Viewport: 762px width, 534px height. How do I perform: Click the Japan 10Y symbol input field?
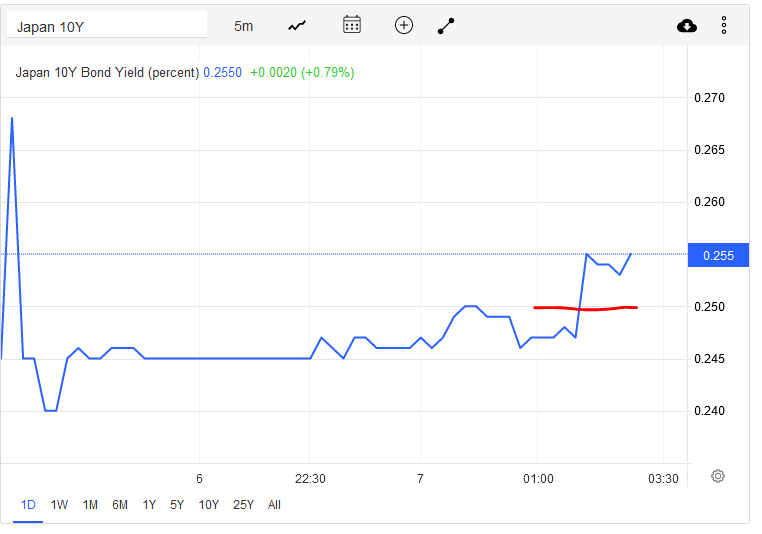tap(107, 25)
